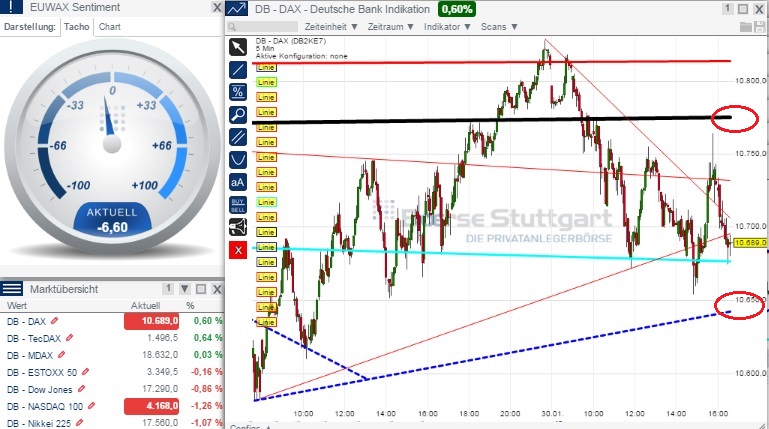Viewport: 769px width, 429px height.
Task: Click the red 10.689,0 DAX value cell
Action: click(x=152, y=321)
